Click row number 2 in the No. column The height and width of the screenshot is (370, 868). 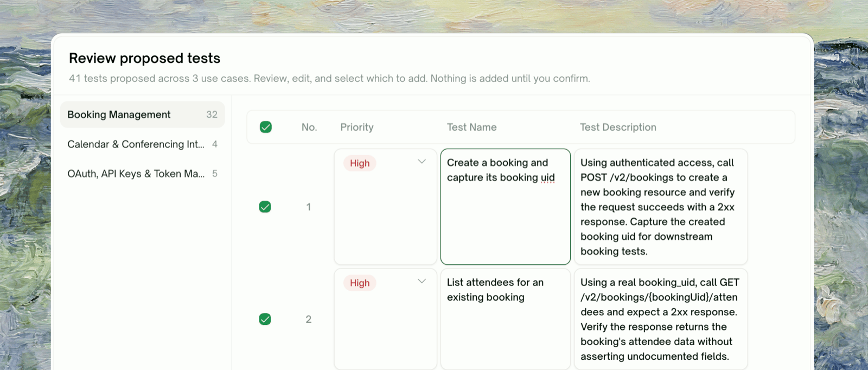point(309,319)
